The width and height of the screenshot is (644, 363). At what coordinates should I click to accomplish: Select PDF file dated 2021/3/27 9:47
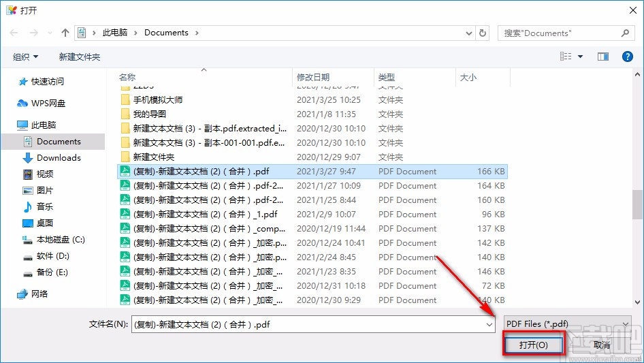coord(312,172)
